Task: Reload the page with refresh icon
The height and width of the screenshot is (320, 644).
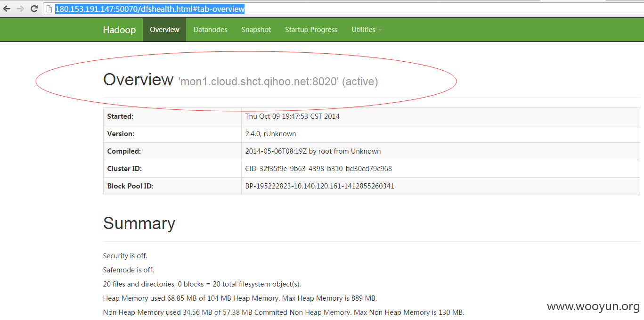Action: click(34, 8)
